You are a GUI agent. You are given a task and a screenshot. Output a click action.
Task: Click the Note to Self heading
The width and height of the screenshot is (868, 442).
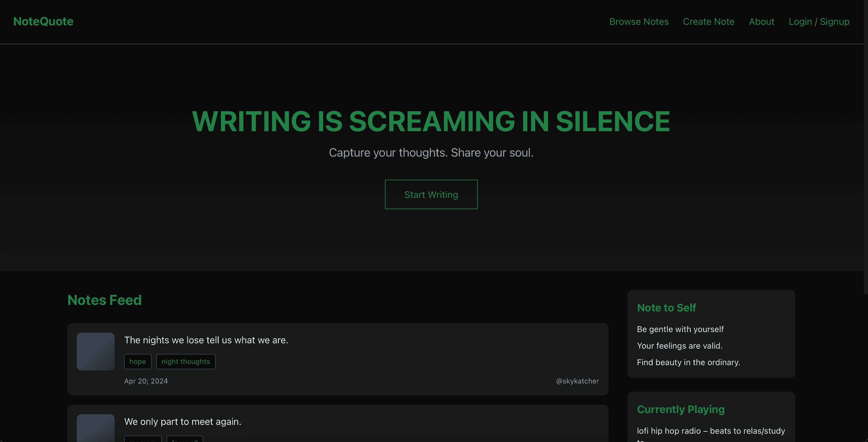(x=666, y=308)
